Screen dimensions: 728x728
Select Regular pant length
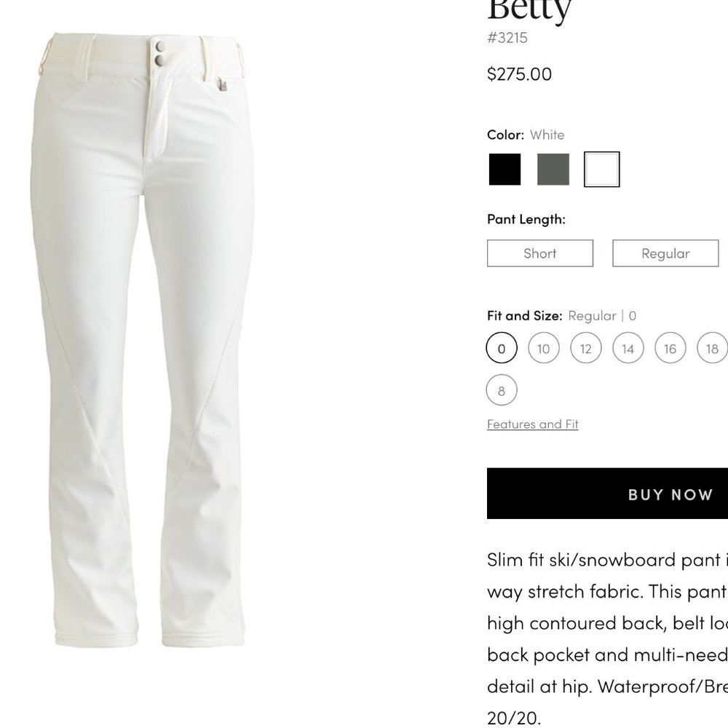(x=665, y=253)
